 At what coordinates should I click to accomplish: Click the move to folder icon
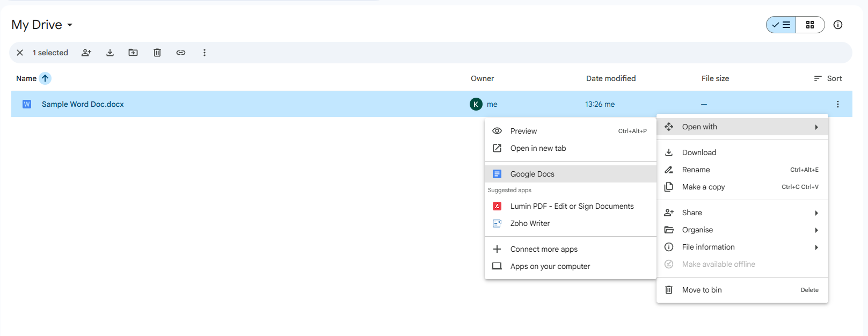point(133,53)
